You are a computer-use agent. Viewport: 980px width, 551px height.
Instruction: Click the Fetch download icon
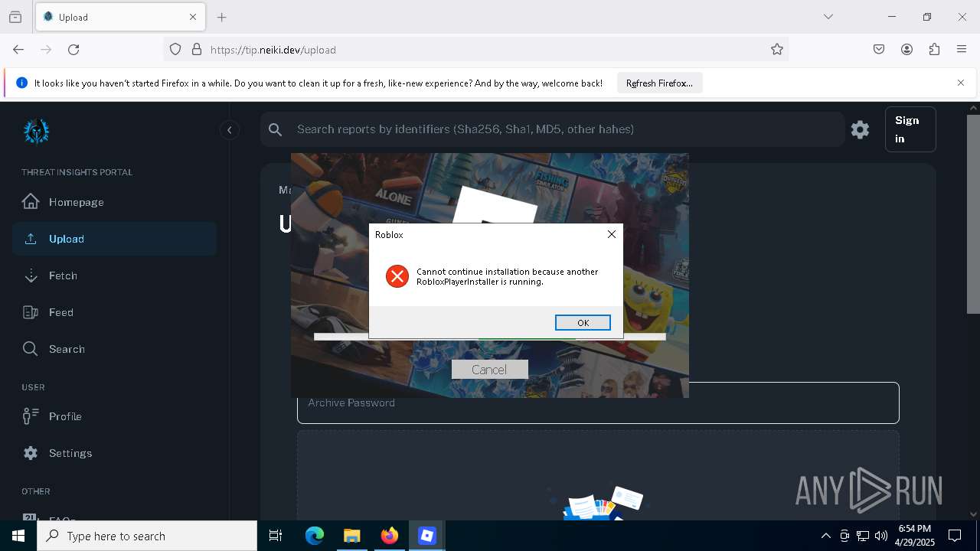[31, 275]
